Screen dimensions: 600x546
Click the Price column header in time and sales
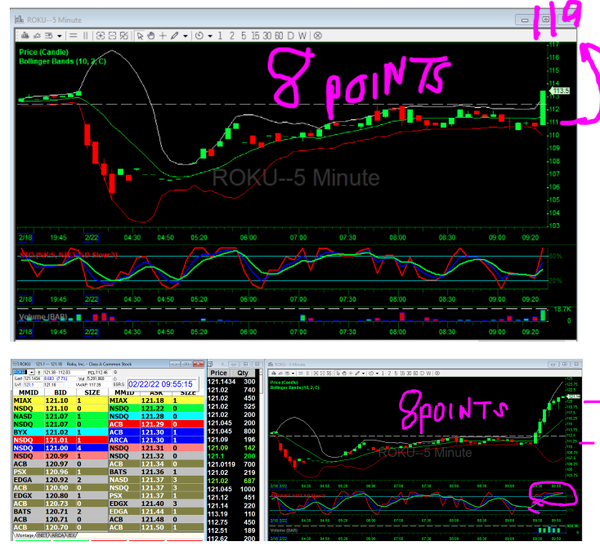(219, 373)
